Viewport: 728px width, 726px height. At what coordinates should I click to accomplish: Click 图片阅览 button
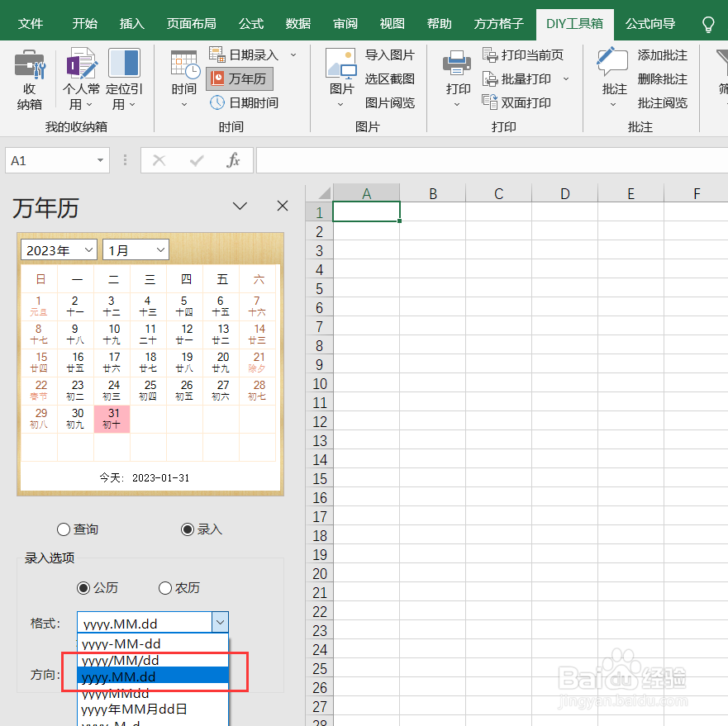point(389,102)
